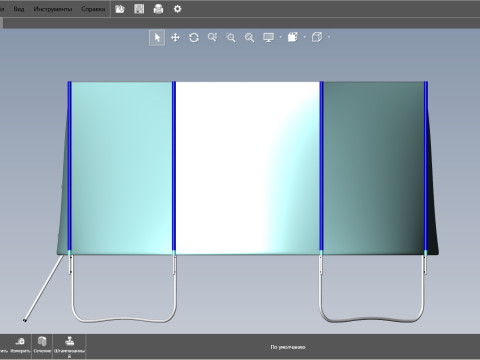The image size is (480, 360).
Task: Expand the display monitor dropdown arrow
Action: coord(280,37)
